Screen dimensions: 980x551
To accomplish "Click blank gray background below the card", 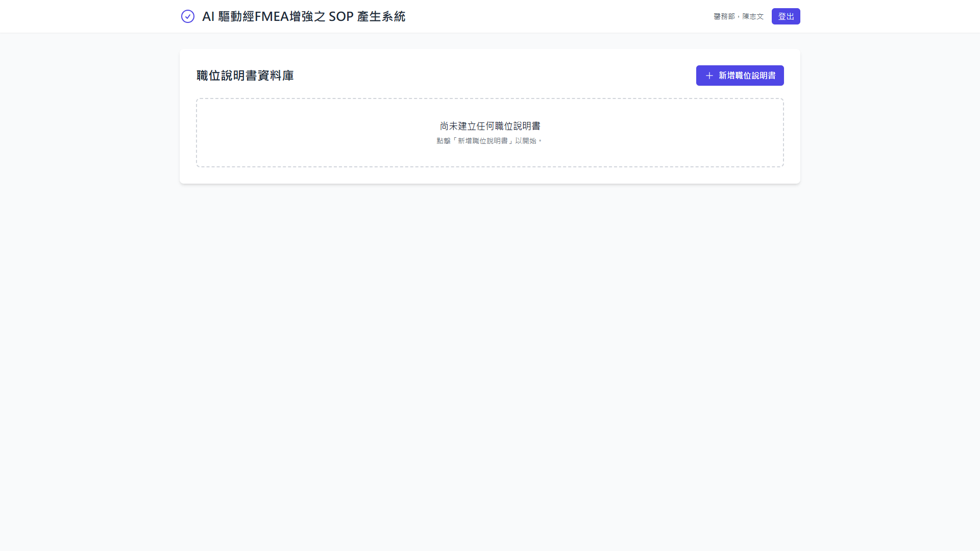I will click(x=490, y=357).
